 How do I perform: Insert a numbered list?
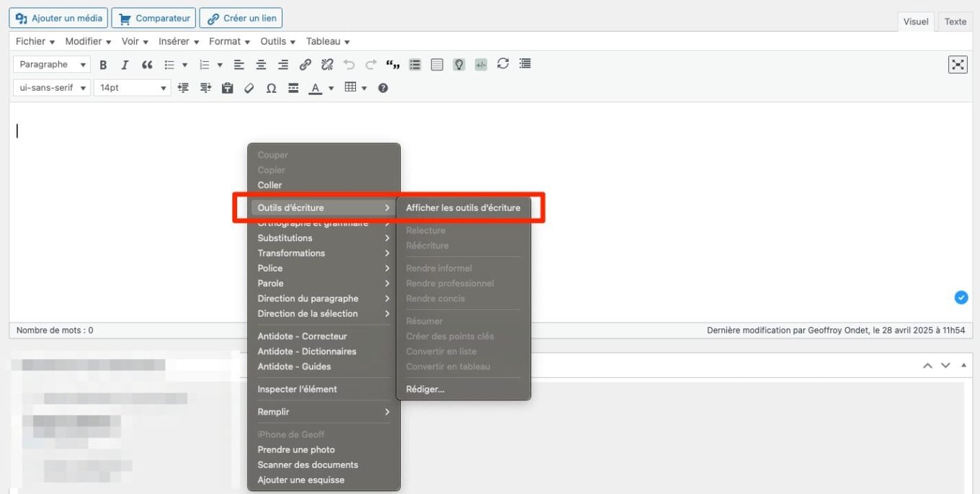[x=205, y=65]
